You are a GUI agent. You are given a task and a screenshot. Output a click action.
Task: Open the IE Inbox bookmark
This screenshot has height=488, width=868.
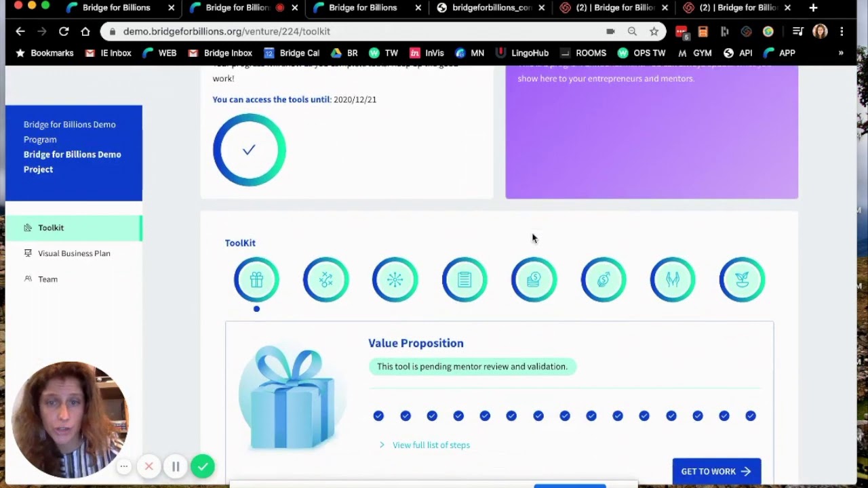coord(108,53)
